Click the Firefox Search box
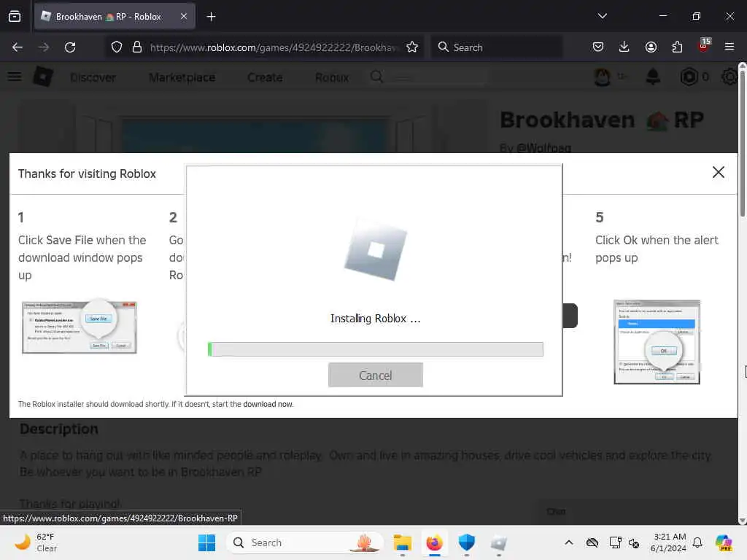747x560 pixels. click(x=496, y=47)
